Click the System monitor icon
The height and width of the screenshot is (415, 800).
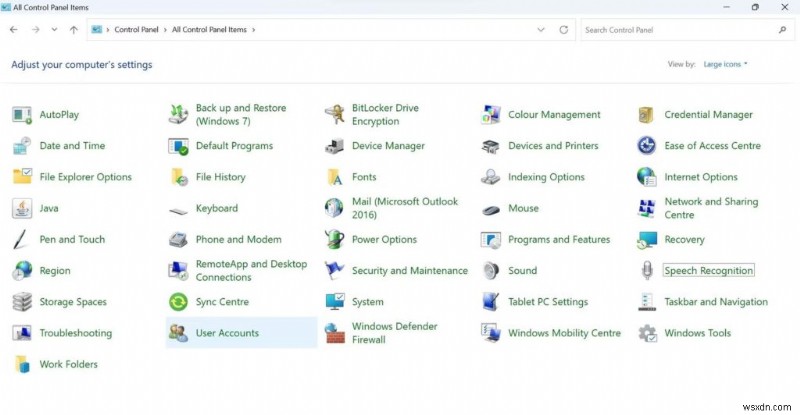[x=335, y=302]
